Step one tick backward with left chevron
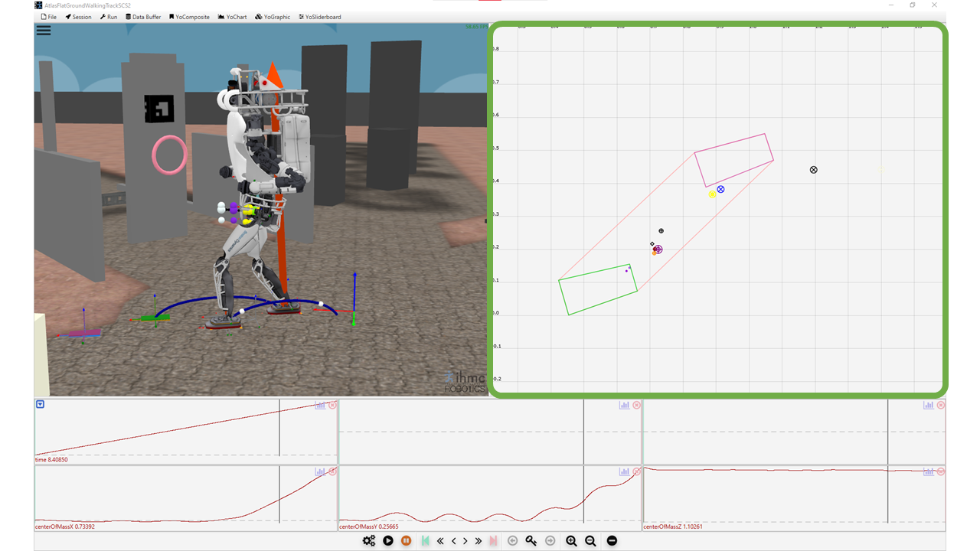 click(453, 541)
